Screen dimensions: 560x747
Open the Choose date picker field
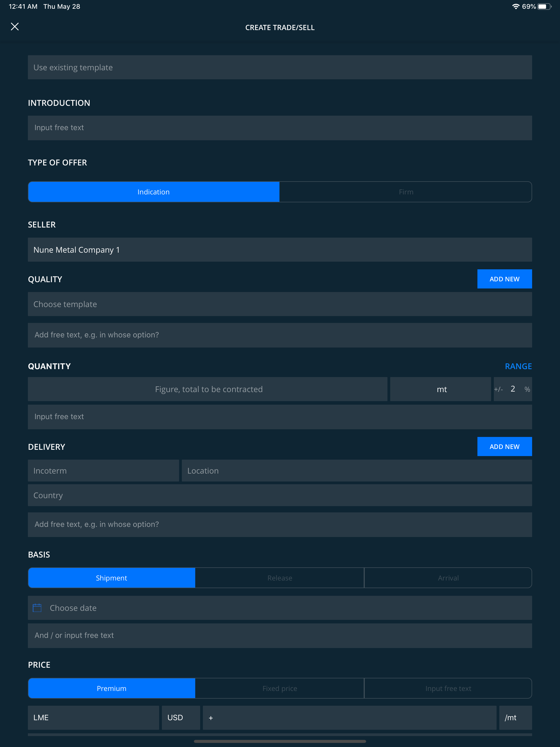coord(280,608)
